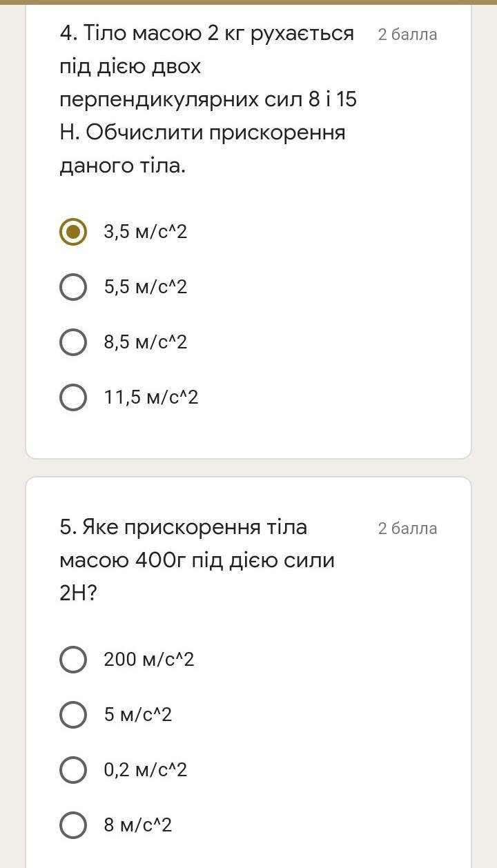The height and width of the screenshot is (868, 497).
Task: Click the '2 балла' label of question 5
Action: 407,529
